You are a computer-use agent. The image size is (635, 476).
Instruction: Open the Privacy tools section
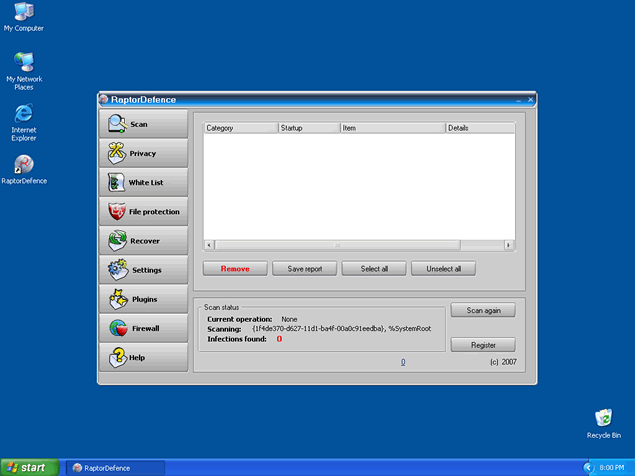(x=143, y=153)
